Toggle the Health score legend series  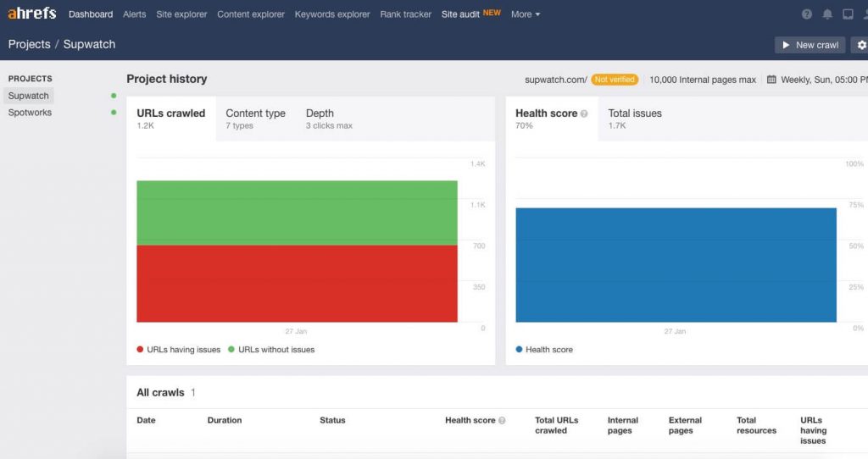tap(544, 350)
